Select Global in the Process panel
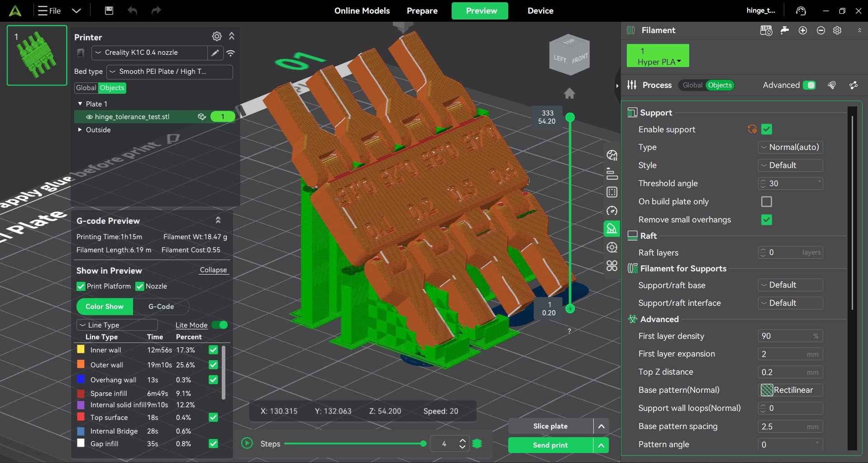The image size is (868, 463). pos(692,85)
